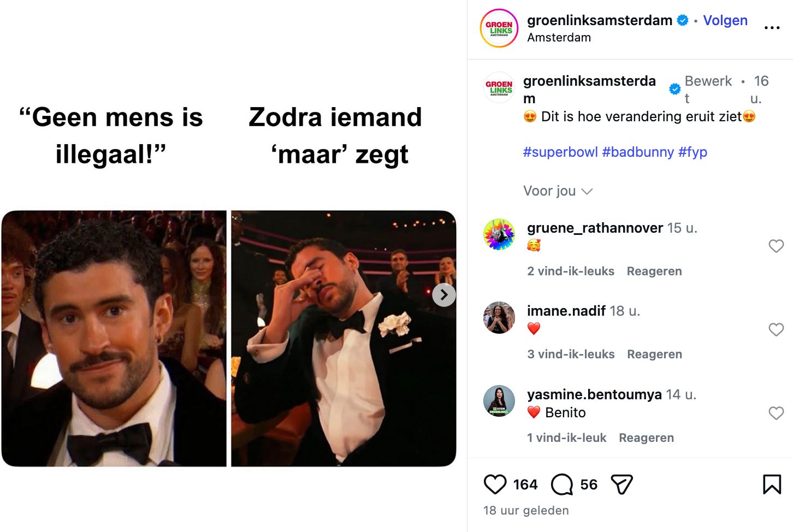Open the #superbowl hashtag
The height and width of the screenshot is (532, 793).
click(x=560, y=152)
